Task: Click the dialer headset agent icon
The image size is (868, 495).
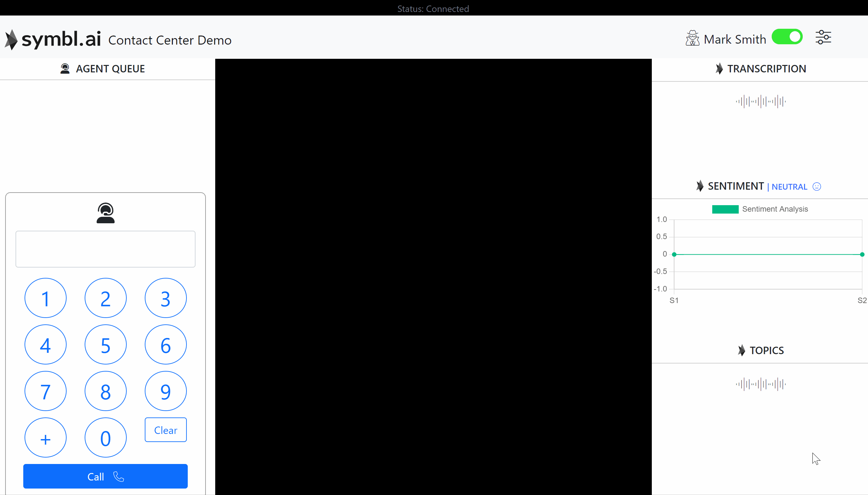Action: click(x=105, y=213)
